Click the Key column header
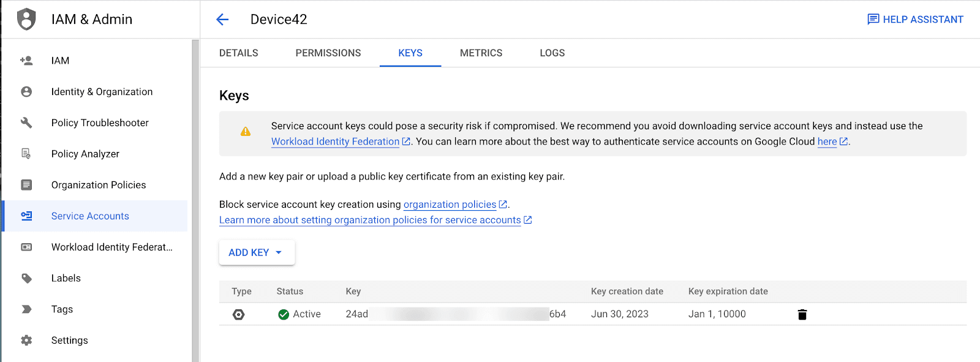980x362 pixels. click(353, 292)
